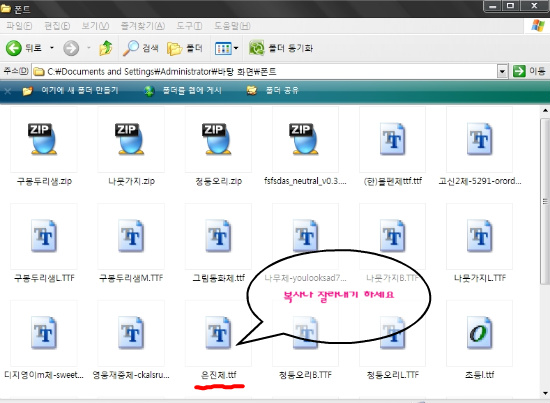
Task: Close the green toolbar with X
Action: (8, 91)
